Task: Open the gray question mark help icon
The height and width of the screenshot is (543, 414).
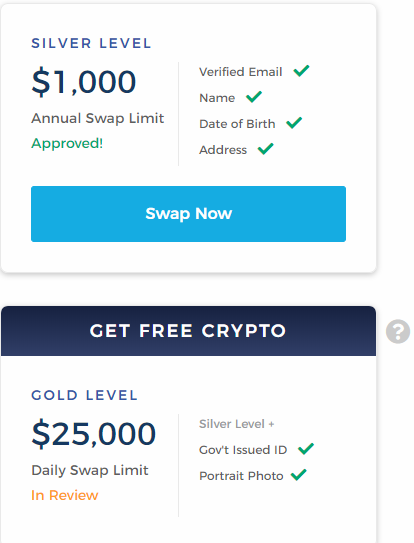Action: (398, 331)
